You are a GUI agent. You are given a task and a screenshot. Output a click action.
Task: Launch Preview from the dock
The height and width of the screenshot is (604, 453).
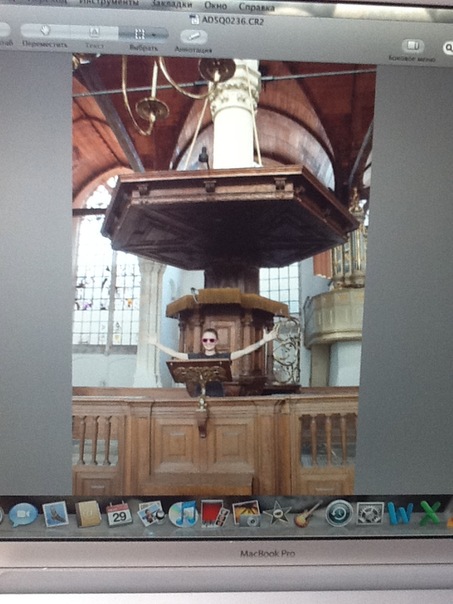click(x=151, y=513)
